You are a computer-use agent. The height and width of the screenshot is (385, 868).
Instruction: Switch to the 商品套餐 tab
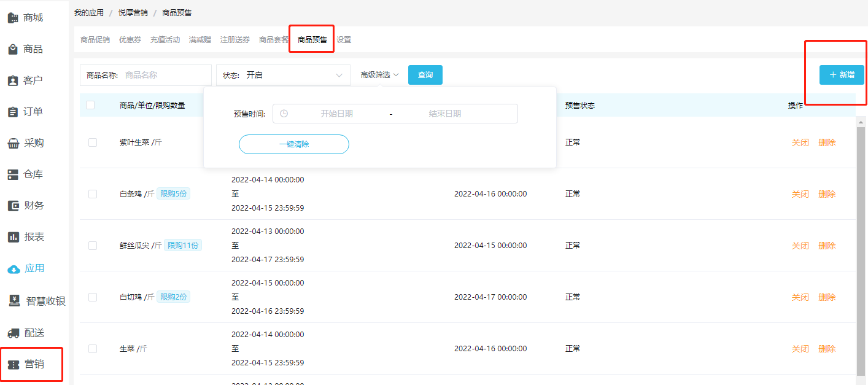274,40
